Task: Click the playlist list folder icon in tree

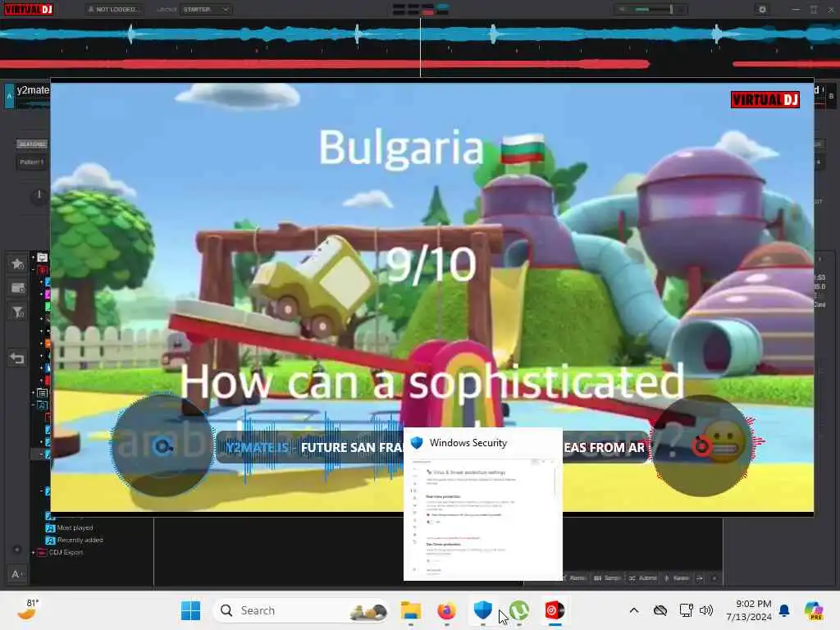Action: (x=43, y=393)
